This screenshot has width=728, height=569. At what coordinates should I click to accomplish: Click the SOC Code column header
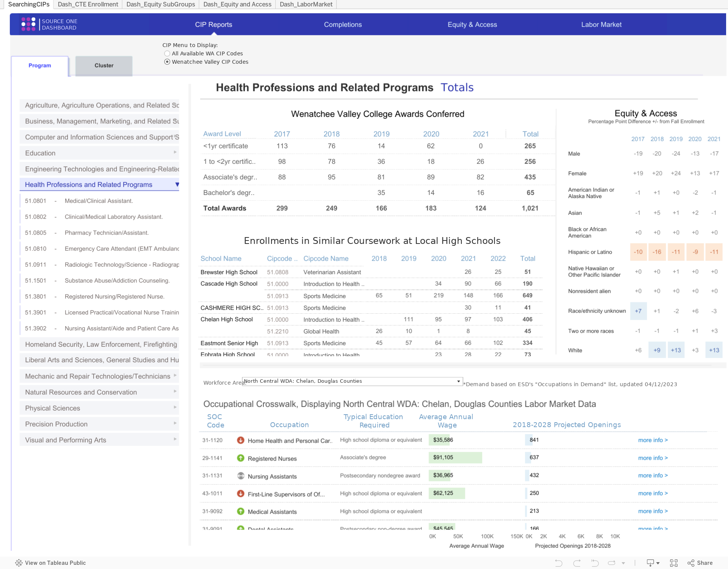[215, 421]
